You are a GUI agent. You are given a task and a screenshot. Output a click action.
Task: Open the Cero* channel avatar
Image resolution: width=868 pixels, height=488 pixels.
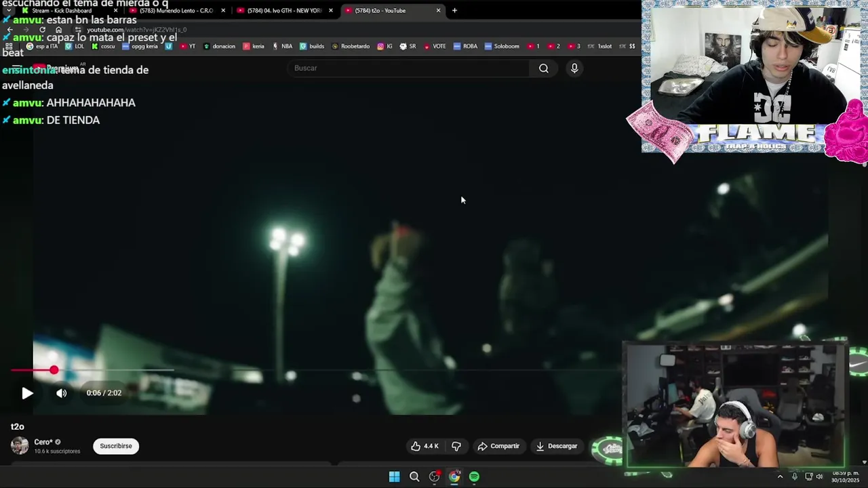[20, 445]
